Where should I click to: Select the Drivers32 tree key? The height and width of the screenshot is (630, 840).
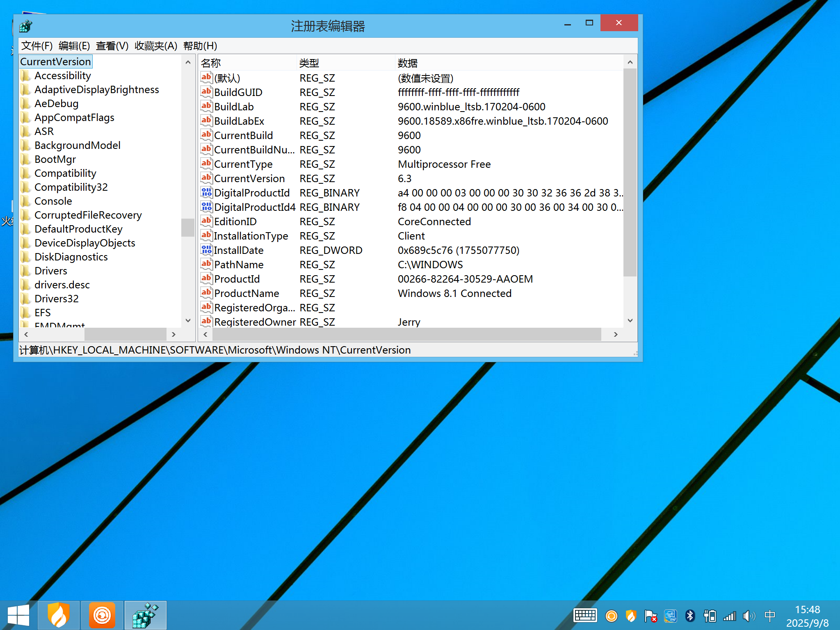point(57,299)
